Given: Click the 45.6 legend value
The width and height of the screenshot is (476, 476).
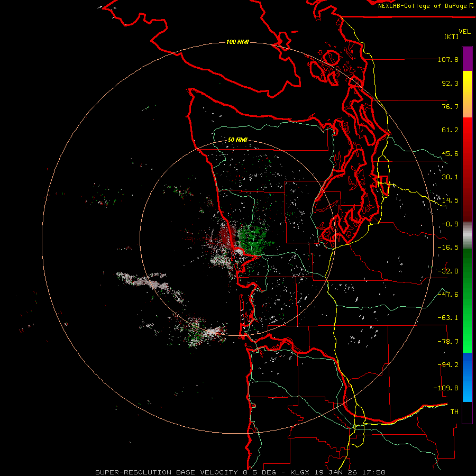Looking at the screenshot, I should (450, 153).
